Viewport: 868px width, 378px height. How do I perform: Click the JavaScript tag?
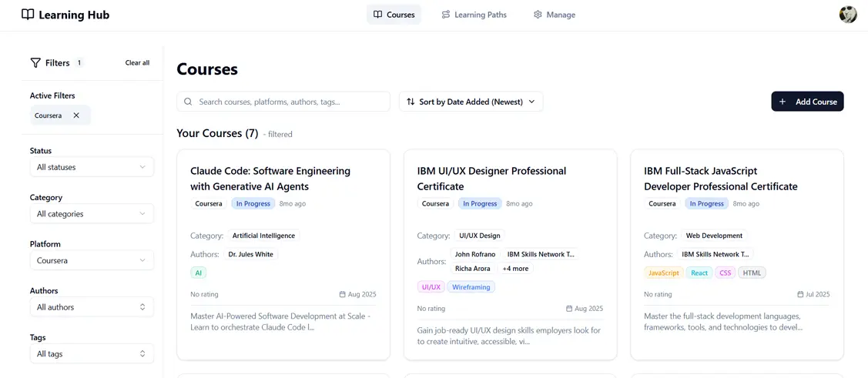click(x=664, y=273)
